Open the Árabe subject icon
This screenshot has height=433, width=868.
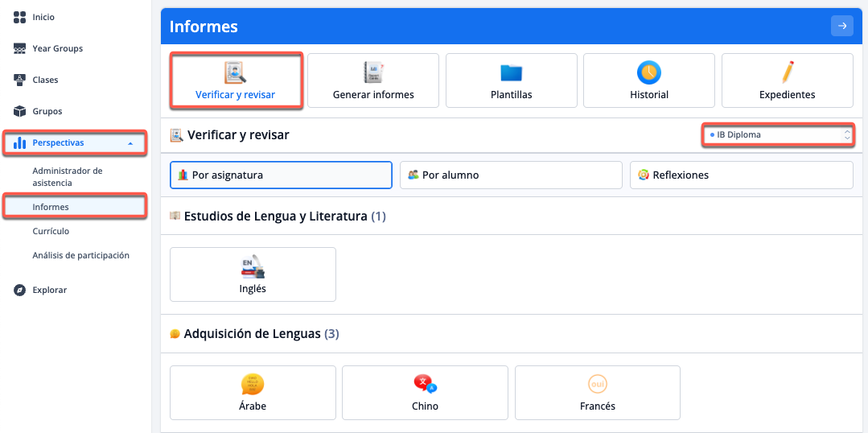(x=253, y=385)
